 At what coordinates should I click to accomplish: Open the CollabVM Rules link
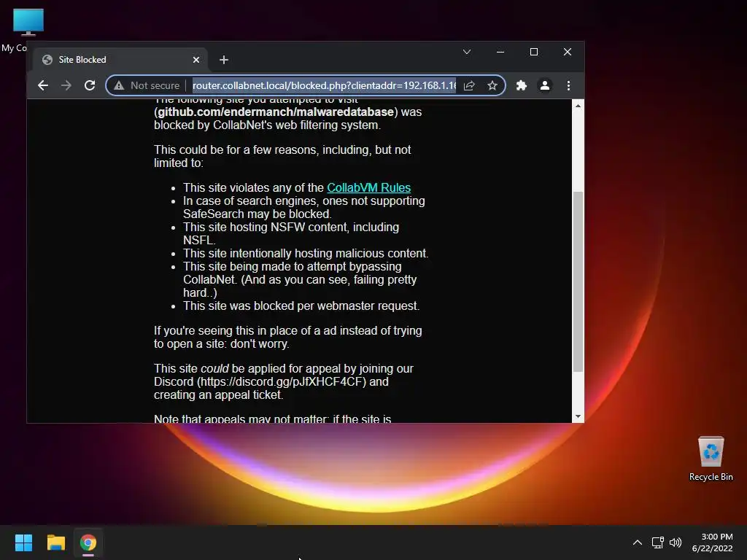tap(368, 187)
